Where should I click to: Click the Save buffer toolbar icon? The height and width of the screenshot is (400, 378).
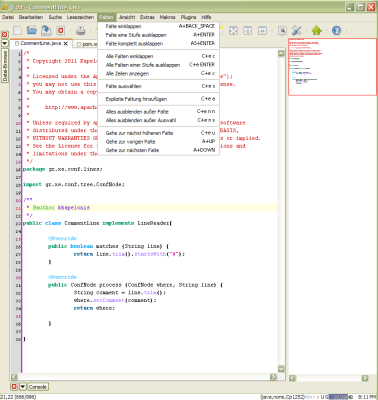pos(46,31)
